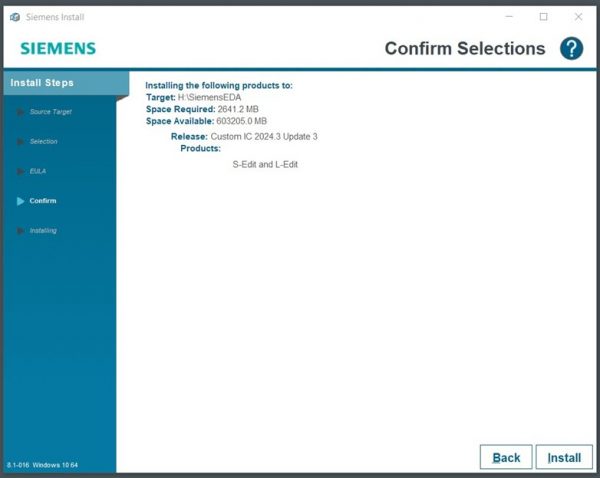Click the 2641.2 MB space required value
The image size is (600, 478).
[x=238, y=109]
